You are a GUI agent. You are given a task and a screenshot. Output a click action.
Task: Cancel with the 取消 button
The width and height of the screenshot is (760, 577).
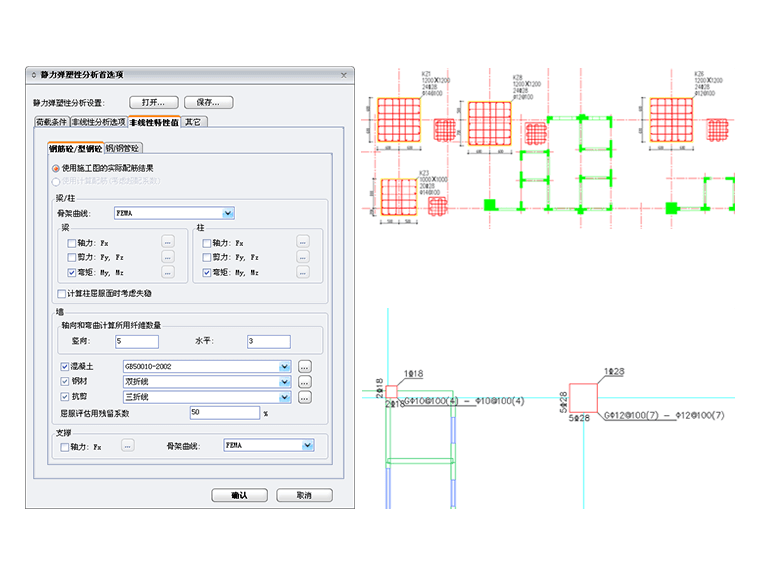coord(304,495)
